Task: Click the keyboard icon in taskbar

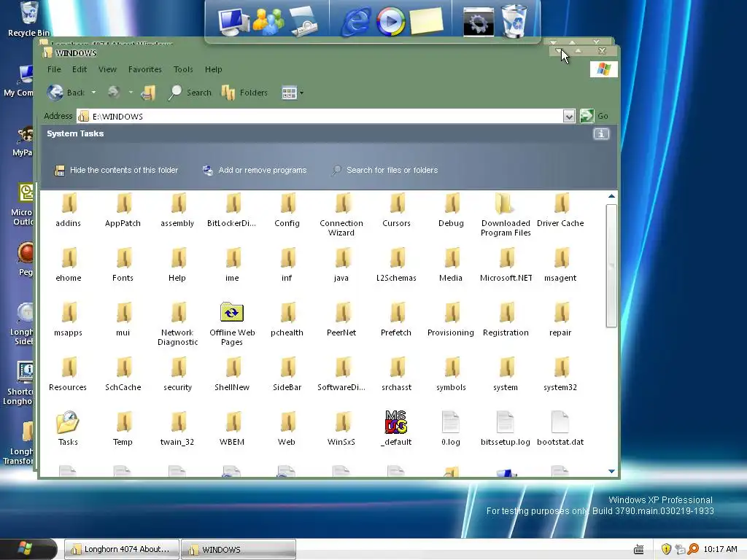Action: (639, 550)
